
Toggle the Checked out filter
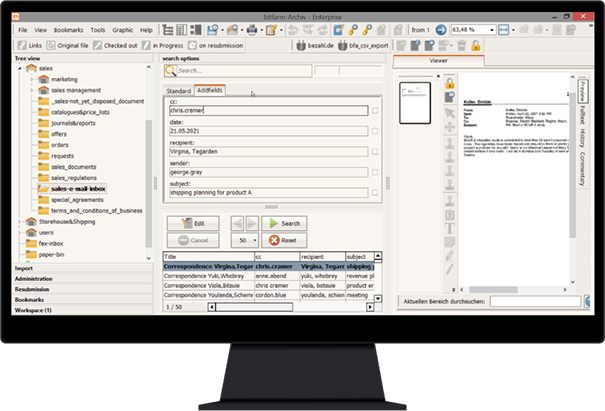pos(115,46)
